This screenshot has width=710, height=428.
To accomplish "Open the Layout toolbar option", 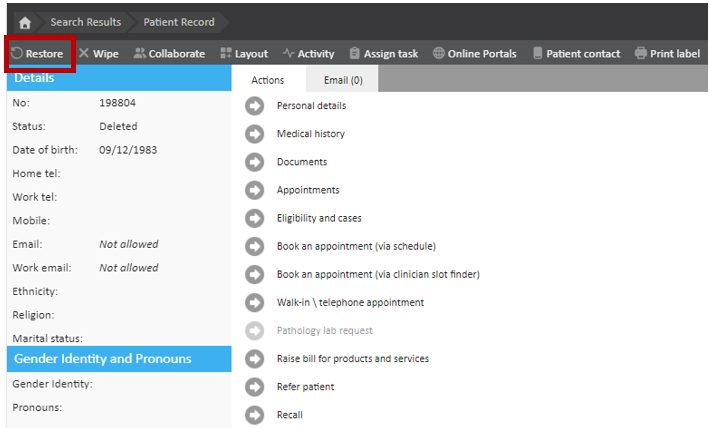I will (244, 54).
